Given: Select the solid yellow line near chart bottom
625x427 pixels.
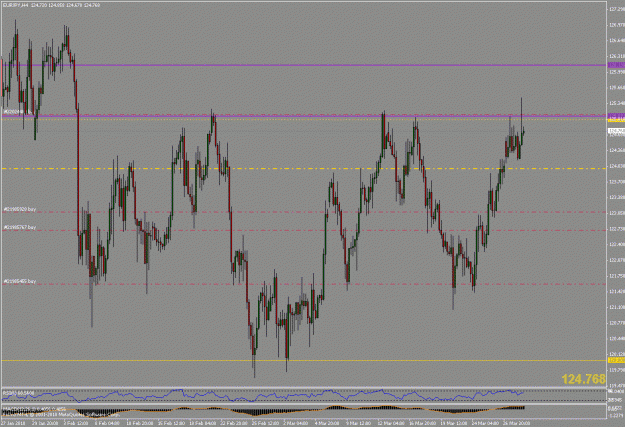Looking at the screenshot, I should coord(304,360).
